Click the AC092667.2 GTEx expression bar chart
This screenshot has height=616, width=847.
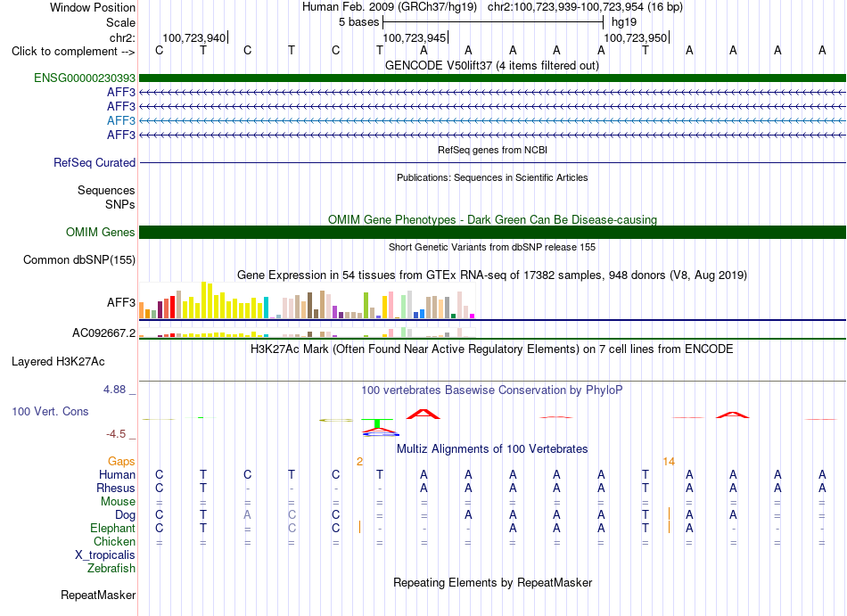click(x=307, y=332)
